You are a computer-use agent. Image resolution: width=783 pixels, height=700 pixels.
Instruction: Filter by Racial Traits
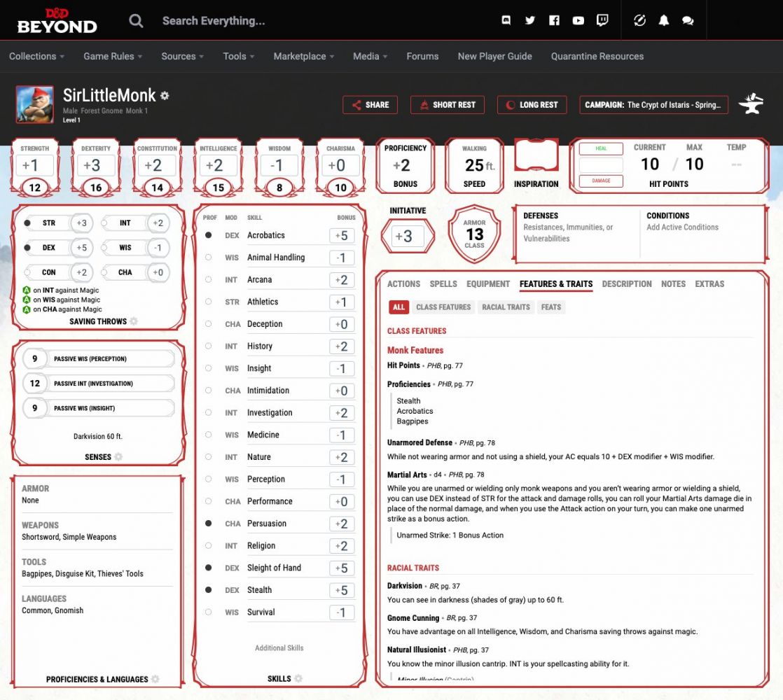pyautogui.click(x=506, y=307)
